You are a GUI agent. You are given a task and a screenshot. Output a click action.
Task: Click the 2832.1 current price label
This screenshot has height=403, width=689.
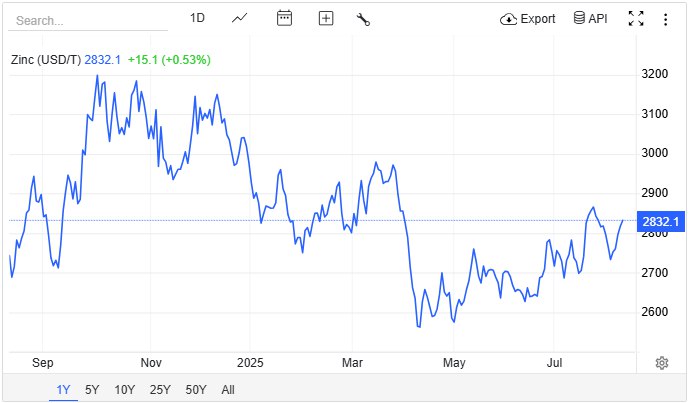[x=660, y=221]
